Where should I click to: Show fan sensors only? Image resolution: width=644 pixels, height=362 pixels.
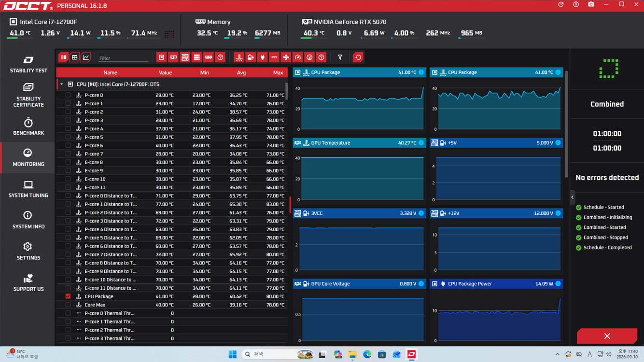(x=286, y=57)
